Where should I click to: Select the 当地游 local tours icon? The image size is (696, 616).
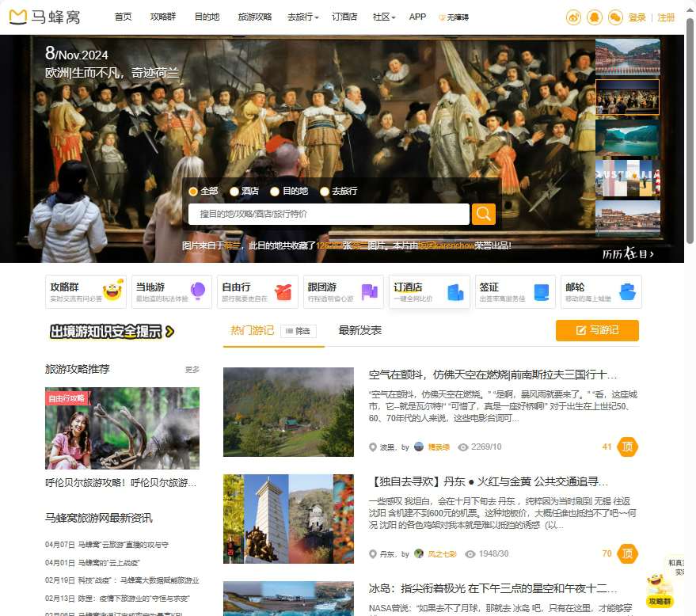point(171,291)
